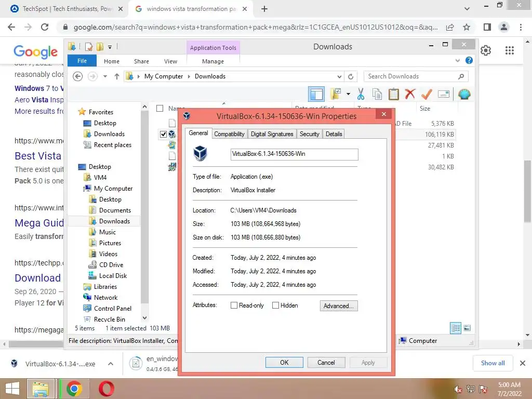Open the File ribbon menu
The image size is (532, 399).
[x=82, y=61]
